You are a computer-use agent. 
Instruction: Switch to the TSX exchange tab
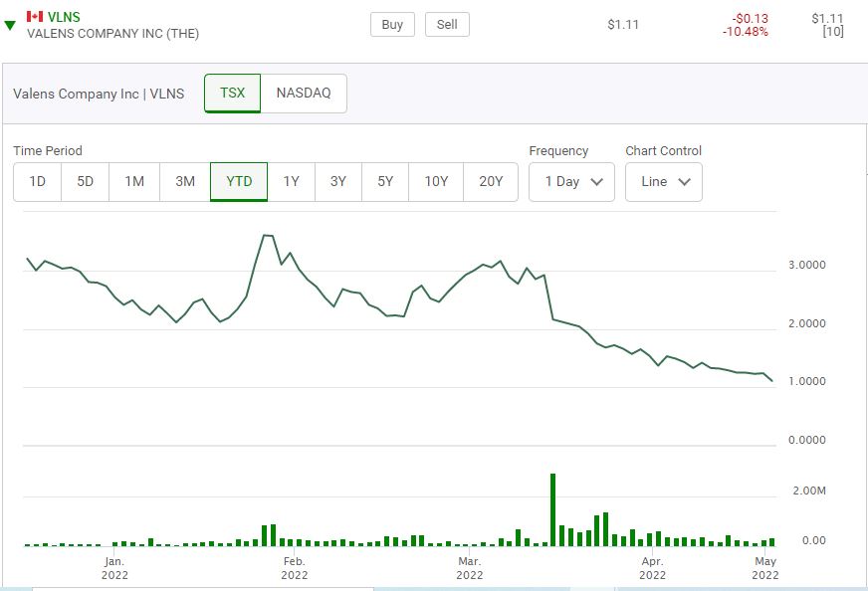(233, 93)
